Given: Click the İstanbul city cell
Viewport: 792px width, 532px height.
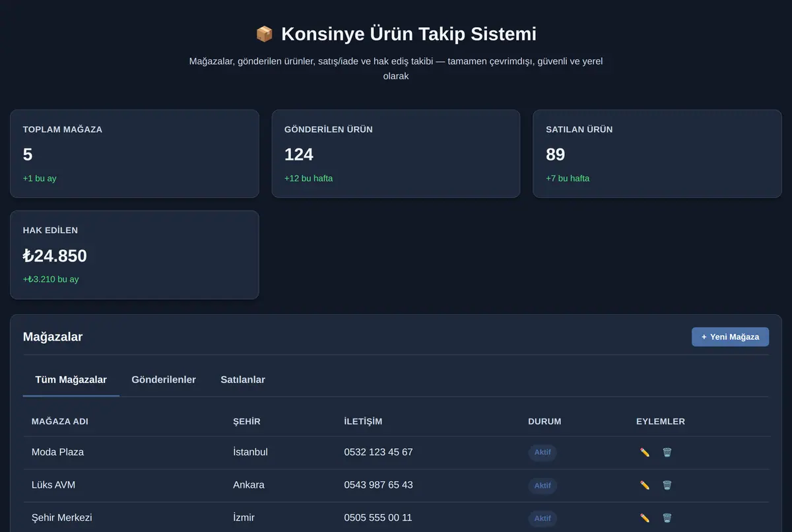Looking at the screenshot, I should pyautogui.click(x=250, y=452).
